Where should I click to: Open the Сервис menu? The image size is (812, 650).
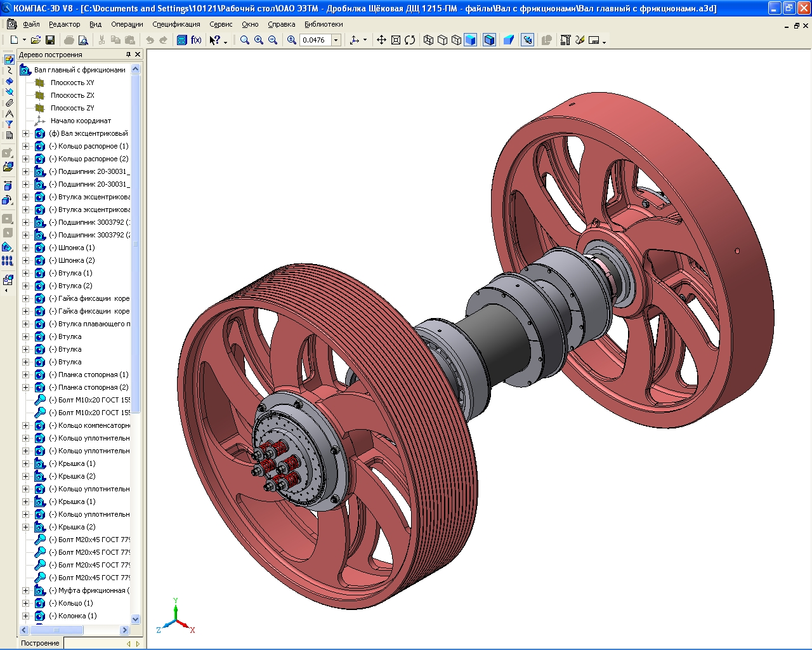tap(221, 24)
